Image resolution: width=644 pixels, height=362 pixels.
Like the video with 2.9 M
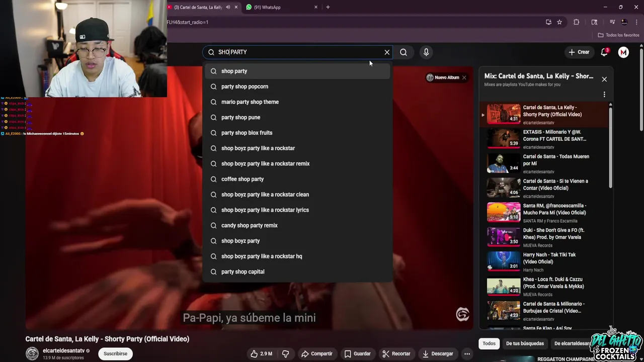pyautogui.click(x=262, y=354)
